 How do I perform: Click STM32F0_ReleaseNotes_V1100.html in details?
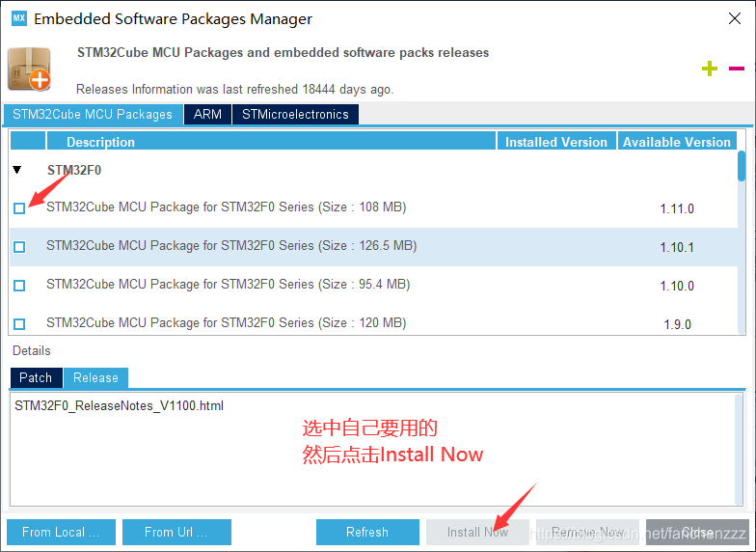[x=120, y=405]
